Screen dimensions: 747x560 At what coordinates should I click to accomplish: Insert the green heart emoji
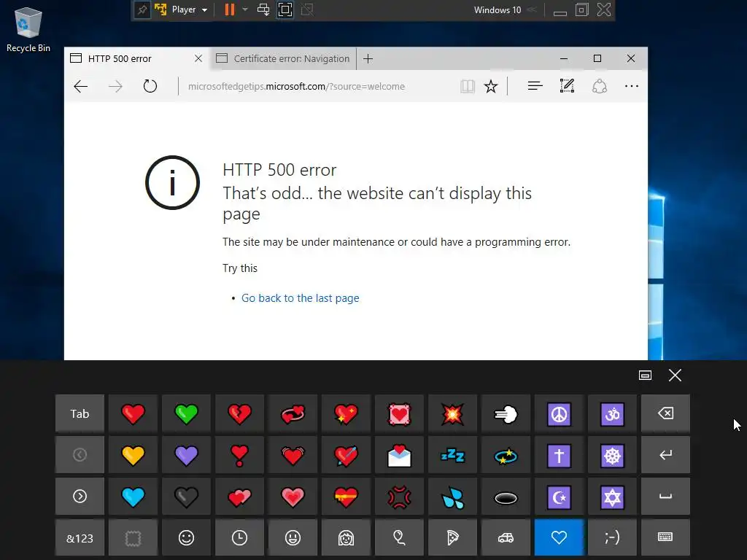186,414
